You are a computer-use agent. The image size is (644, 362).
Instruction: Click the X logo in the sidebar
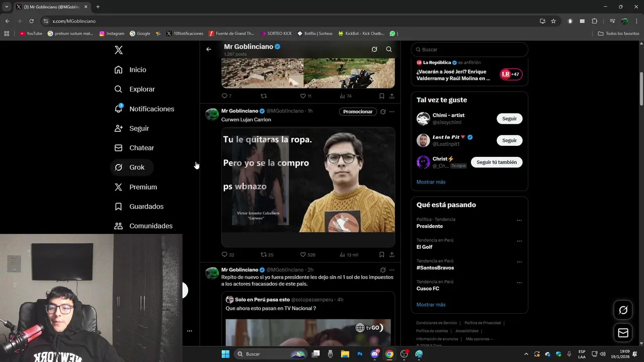pyautogui.click(x=119, y=50)
